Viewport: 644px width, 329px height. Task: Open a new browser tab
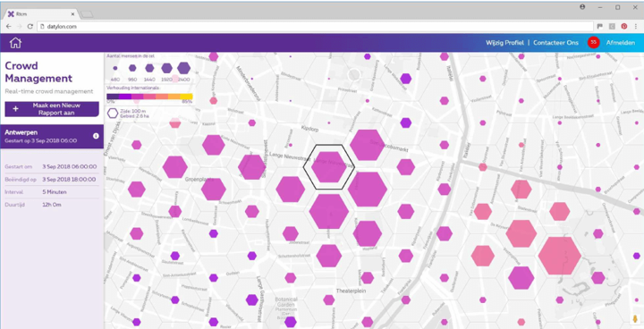[87, 14]
